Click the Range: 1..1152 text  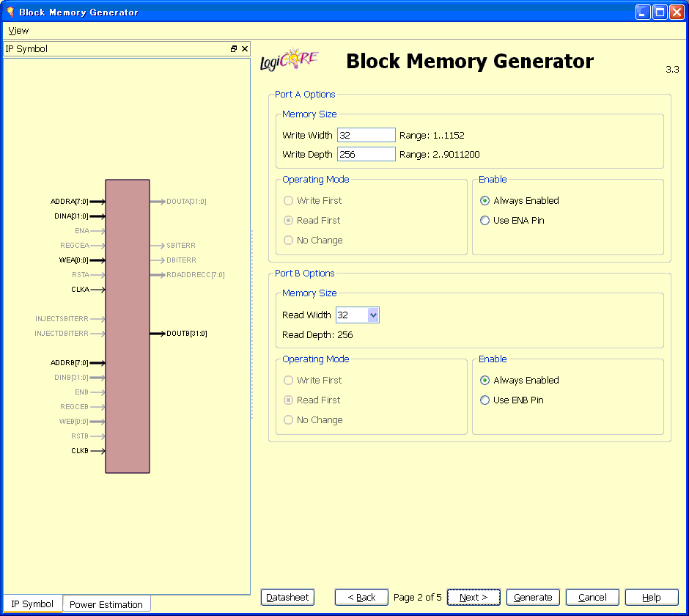pos(432,136)
